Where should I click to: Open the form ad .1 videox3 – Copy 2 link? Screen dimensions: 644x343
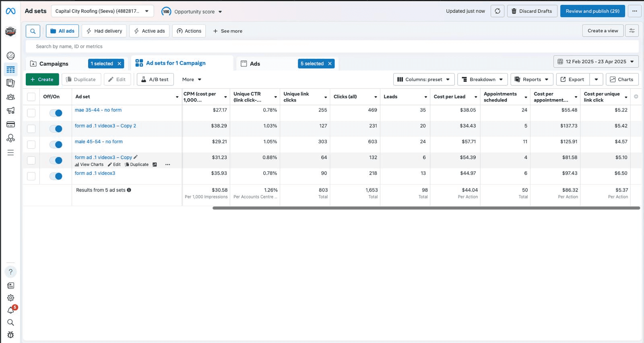(x=105, y=126)
